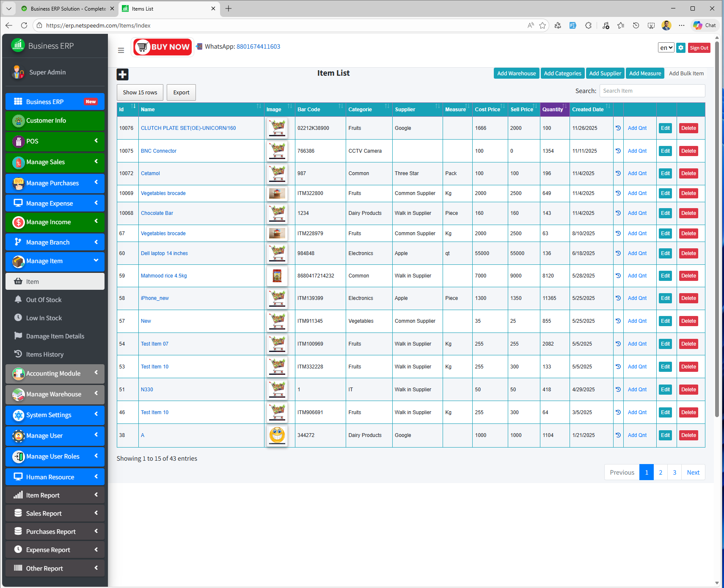Open the sidebar hamburger menu icon

(x=121, y=50)
